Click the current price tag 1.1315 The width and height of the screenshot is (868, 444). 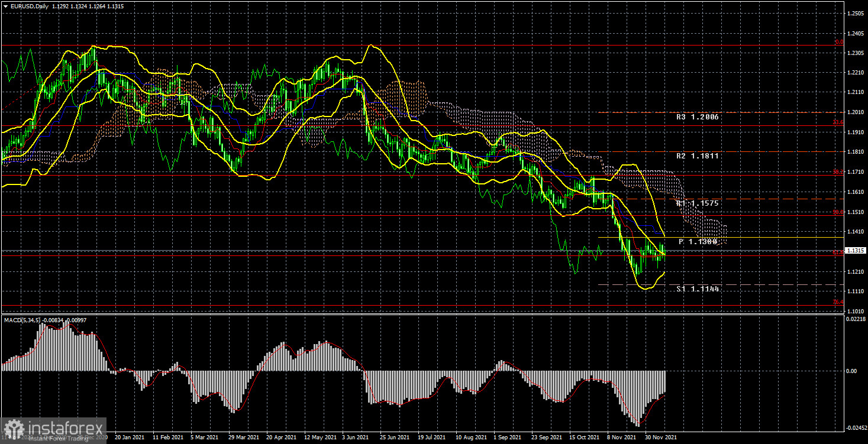pyautogui.click(x=856, y=251)
